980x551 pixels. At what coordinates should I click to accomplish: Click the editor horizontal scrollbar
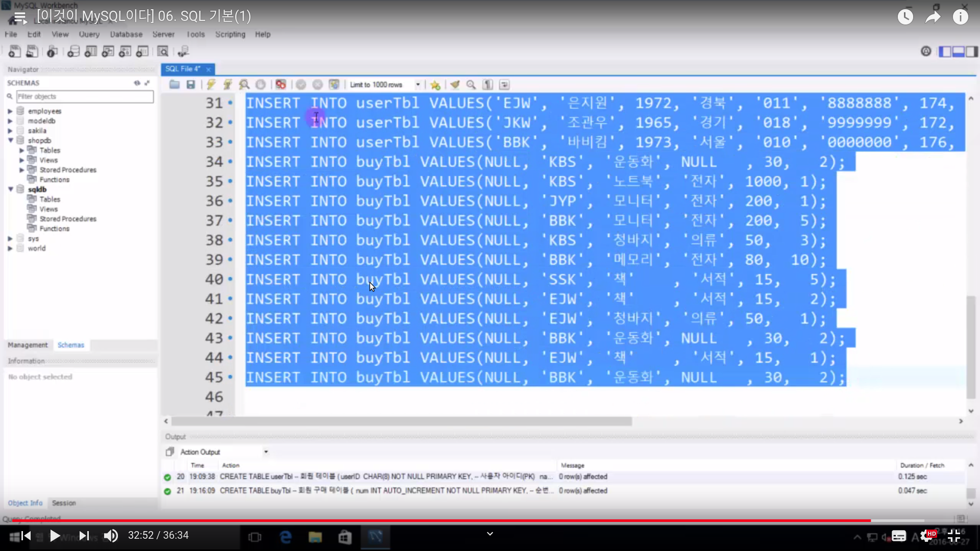point(402,421)
